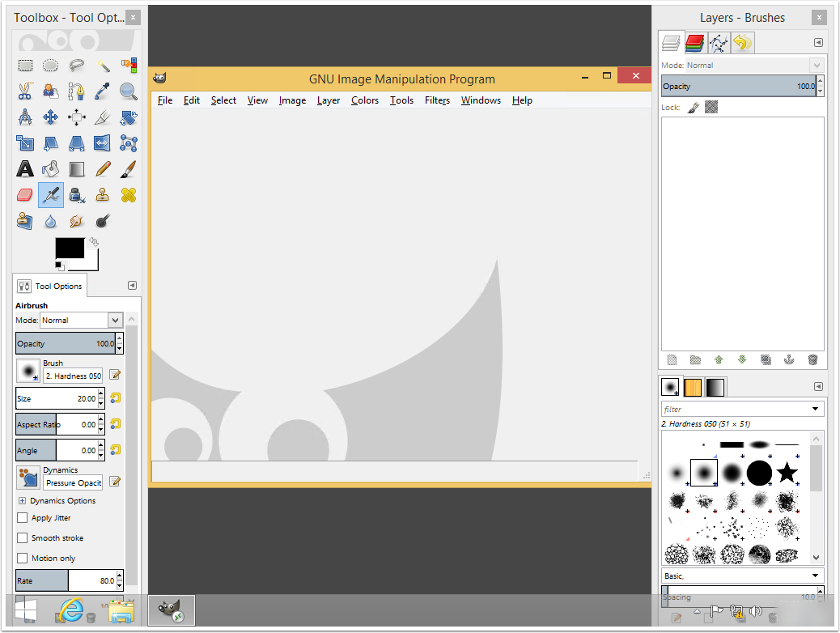Image resolution: width=840 pixels, height=633 pixels.
Task: Open the Filters menu
Action: pos(437,100)
